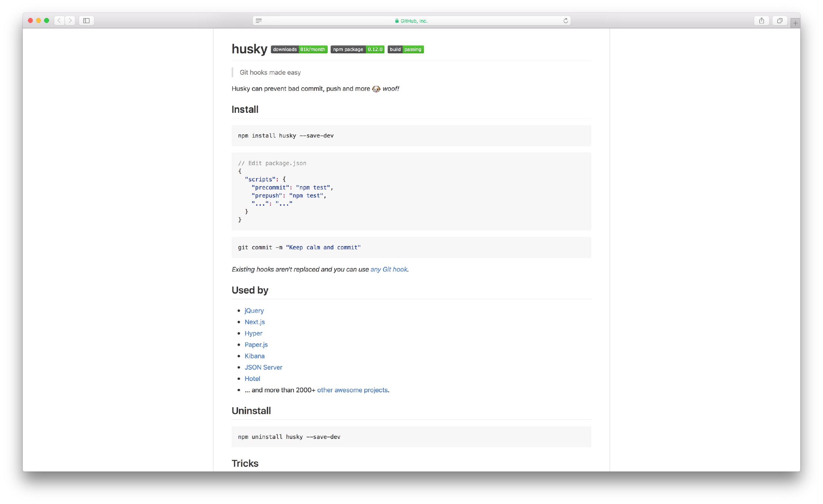This screenshot has height=504, width=823.
Task: Click the Uninstall section heading
Action: pos(251,411)
